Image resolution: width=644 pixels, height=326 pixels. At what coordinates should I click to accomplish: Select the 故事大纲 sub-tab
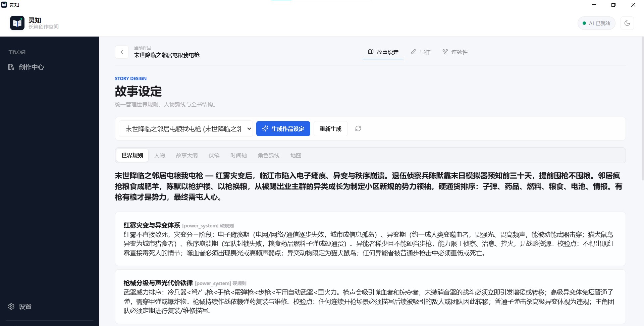tap(187, 155)
